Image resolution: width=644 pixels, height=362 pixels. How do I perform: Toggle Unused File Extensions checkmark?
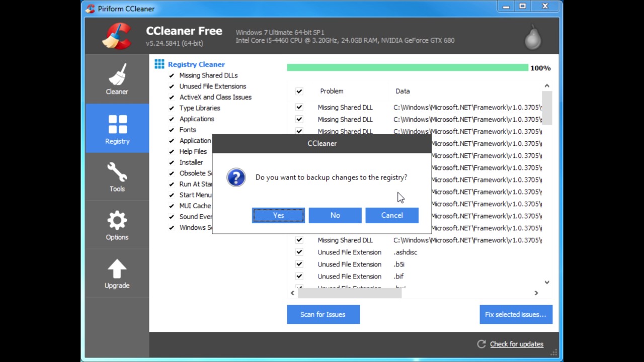tap(172, 86)
